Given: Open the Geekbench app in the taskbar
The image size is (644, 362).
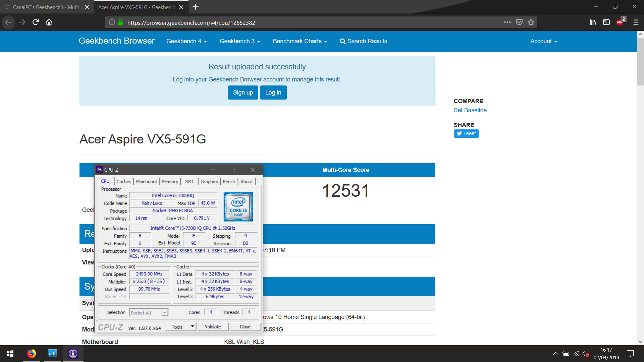Looking at the screenshot, I should (x=52, y=354).
